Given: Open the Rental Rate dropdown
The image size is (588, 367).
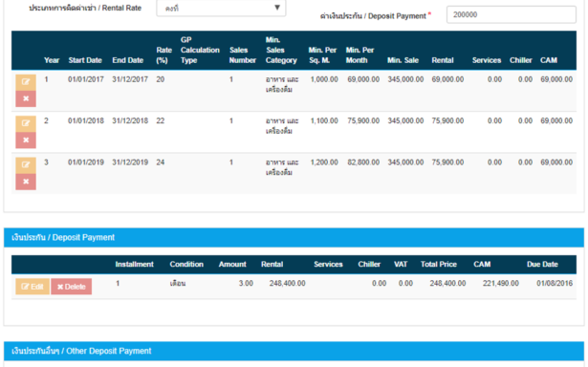Looking at the screenshot, I should click(x=221, y=8).
